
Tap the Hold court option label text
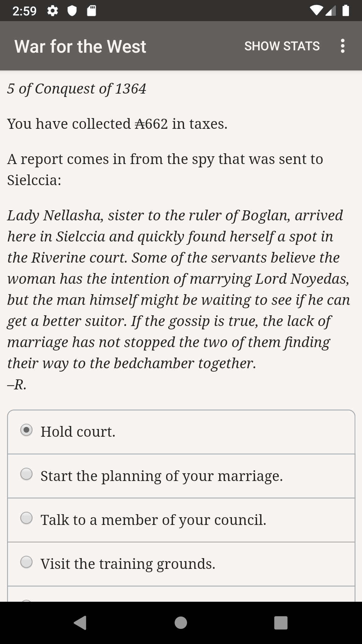click(x=78, y=432)
